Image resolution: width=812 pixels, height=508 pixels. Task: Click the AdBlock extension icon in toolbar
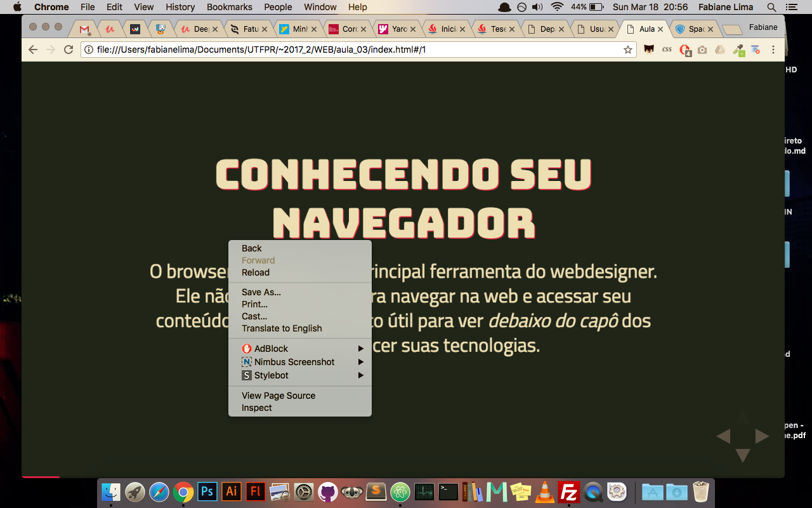coord(684,50)
